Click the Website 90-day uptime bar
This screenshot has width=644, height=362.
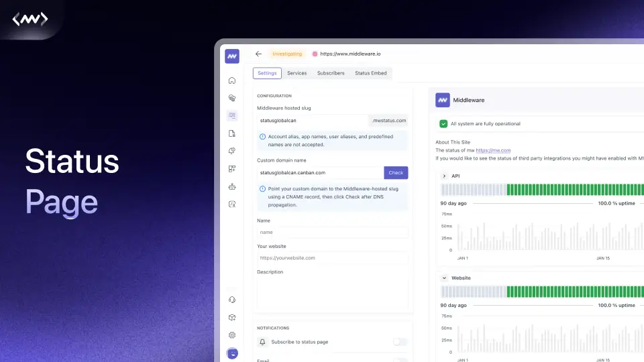point(542,292)
